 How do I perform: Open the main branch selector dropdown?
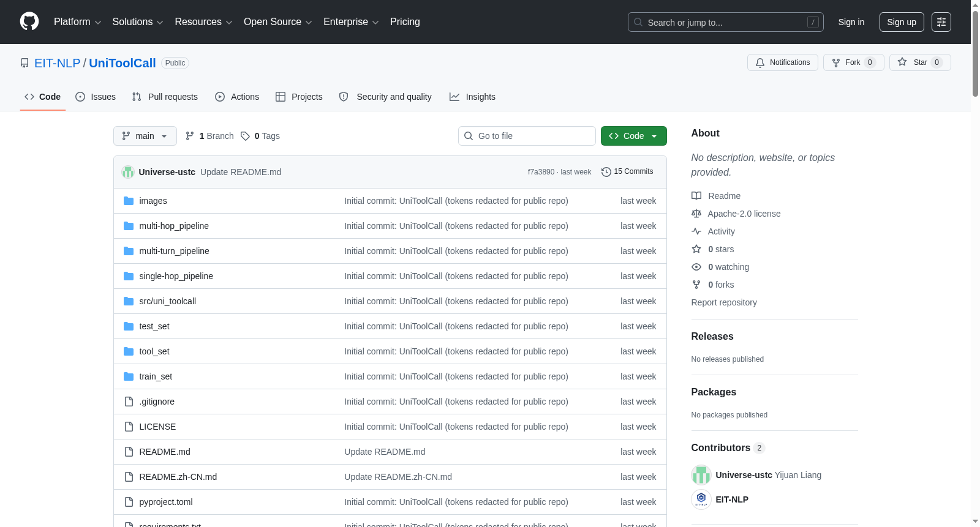tap(145, 136)
